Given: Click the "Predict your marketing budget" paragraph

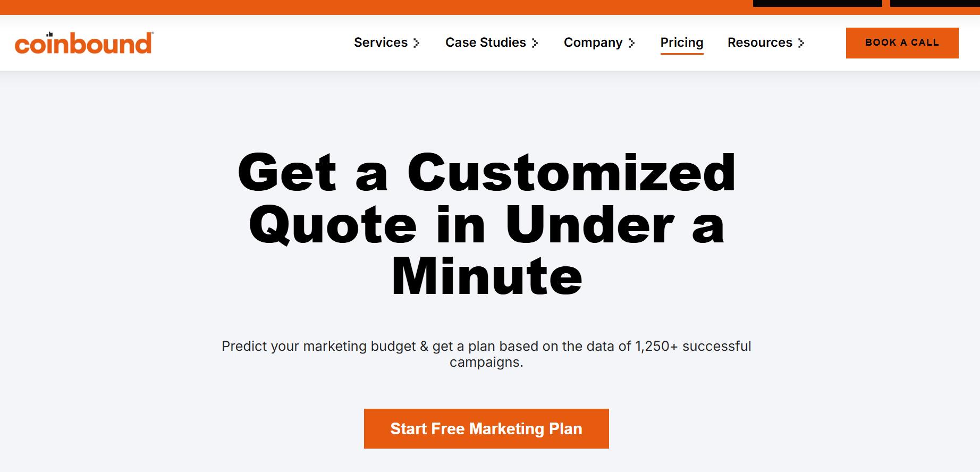Looking at the screenshot, I should 486,354.
